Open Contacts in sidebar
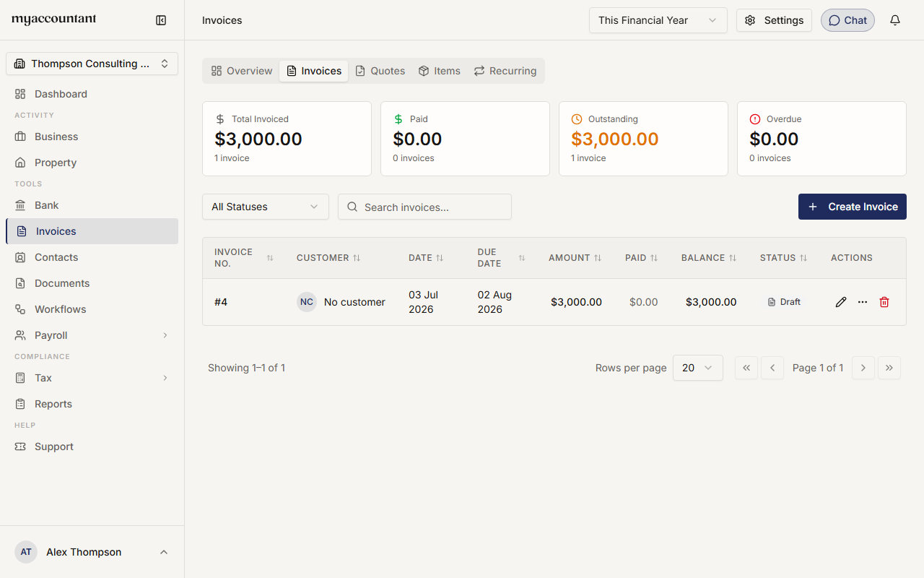 (92, 257)
